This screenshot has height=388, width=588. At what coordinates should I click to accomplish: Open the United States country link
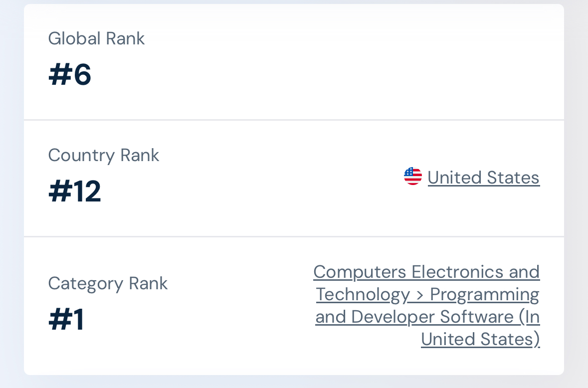tap(483, 178)
